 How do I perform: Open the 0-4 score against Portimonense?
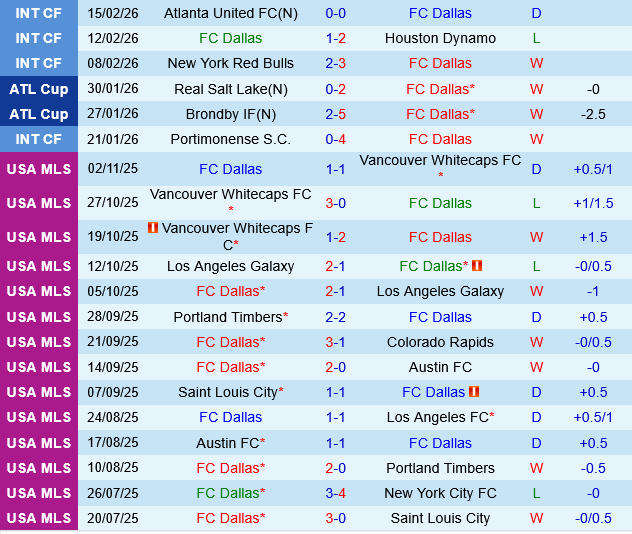[x=336, y=139]
